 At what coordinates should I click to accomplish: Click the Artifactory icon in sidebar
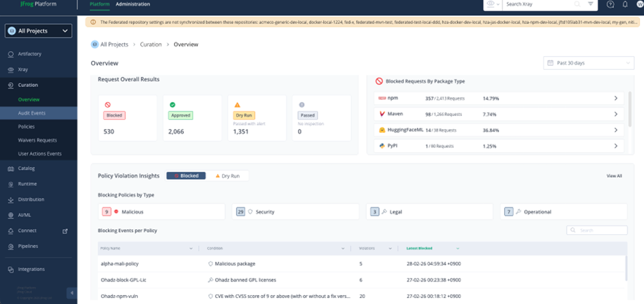(x=11, y=54)
